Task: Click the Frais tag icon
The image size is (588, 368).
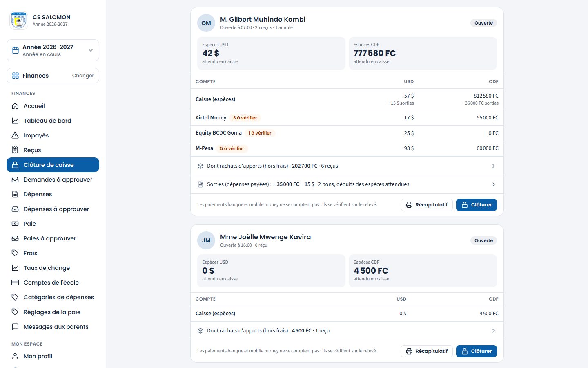Action: coord(15,253)
